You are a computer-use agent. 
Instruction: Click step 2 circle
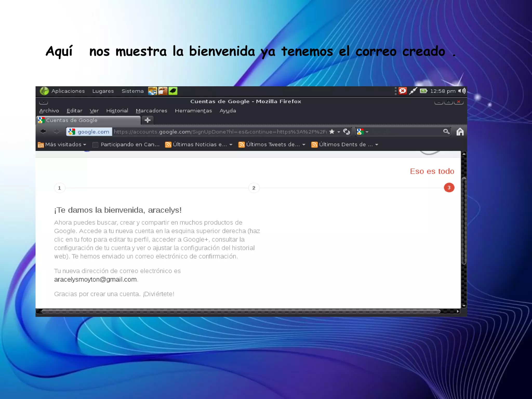(254, 188)
